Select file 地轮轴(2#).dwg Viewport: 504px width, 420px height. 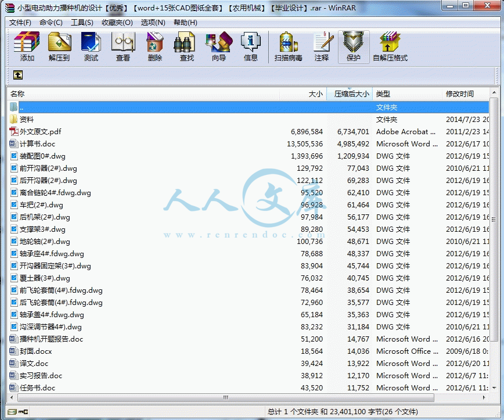tap(45, 242)
